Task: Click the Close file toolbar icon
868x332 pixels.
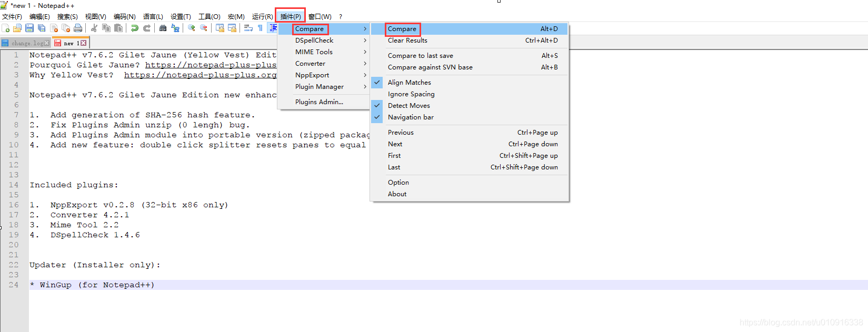Action: pyautogui.click(x=54, y=28)
